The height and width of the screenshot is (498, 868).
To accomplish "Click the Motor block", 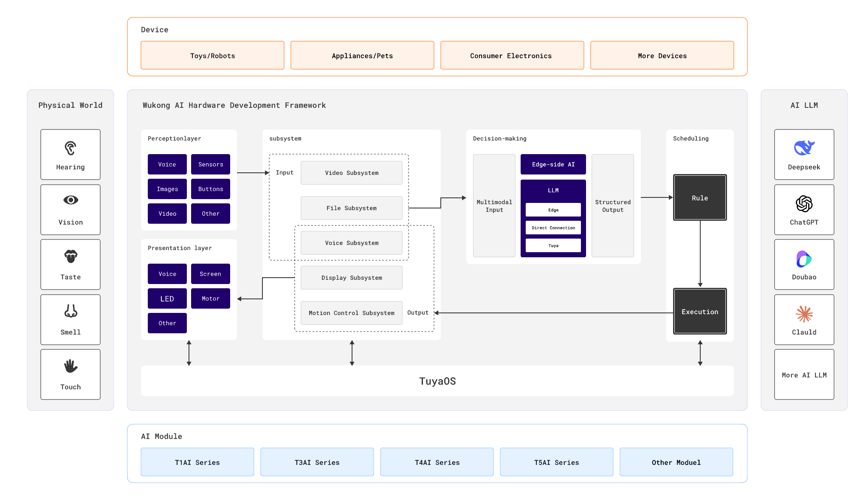I will click(211, 298).
